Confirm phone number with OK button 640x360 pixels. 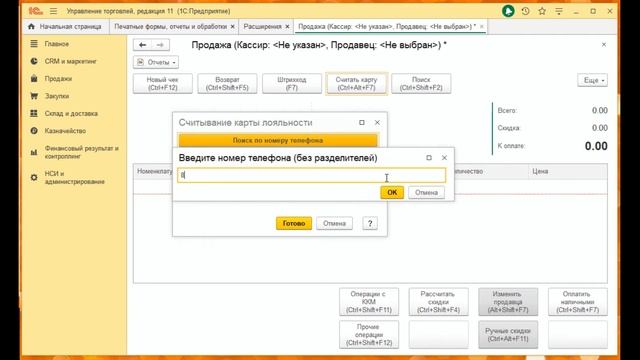pos(392,193)
